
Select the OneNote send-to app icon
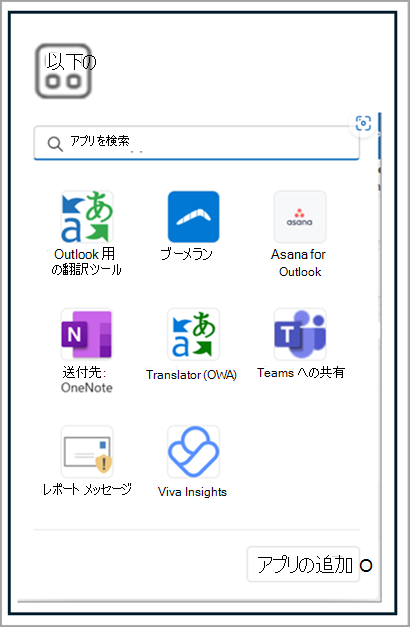87,334
